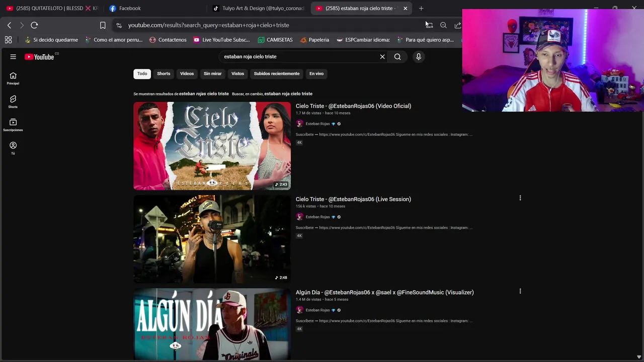This screenshot has height=362, width=644.
Task: Open Cielo Triste Live Session title
Action: pyautogui.click(x=353, y=199)
